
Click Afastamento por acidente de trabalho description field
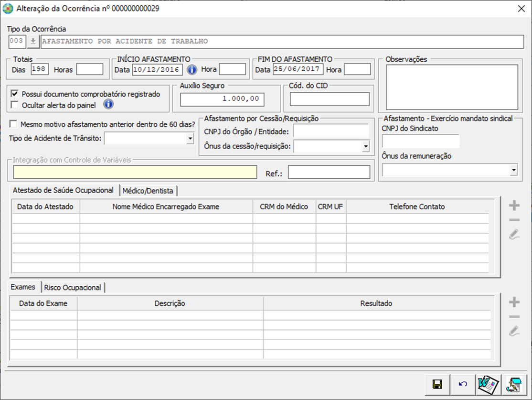coord(282,42)
